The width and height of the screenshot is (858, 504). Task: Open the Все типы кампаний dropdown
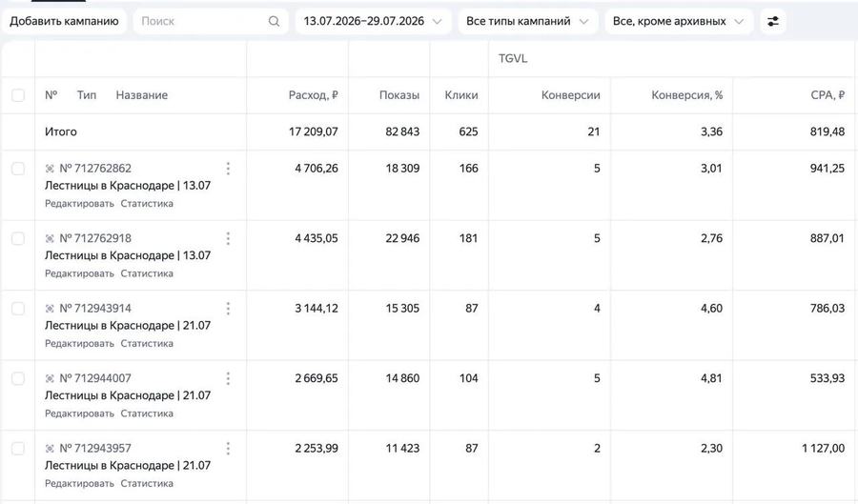[527, 21]
